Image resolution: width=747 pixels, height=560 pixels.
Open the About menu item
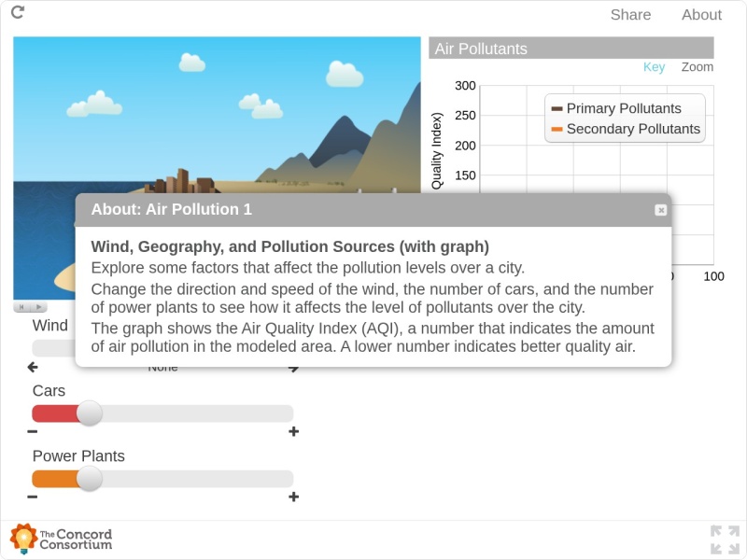click(701, 15)
